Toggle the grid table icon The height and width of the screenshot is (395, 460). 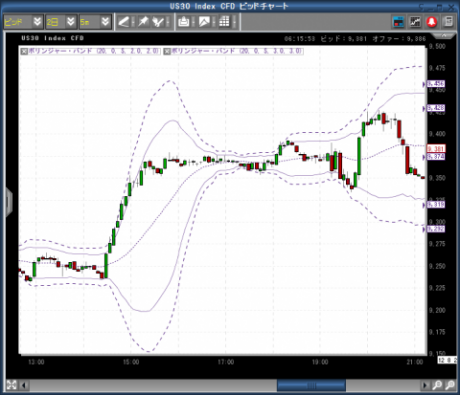(224, 22)
